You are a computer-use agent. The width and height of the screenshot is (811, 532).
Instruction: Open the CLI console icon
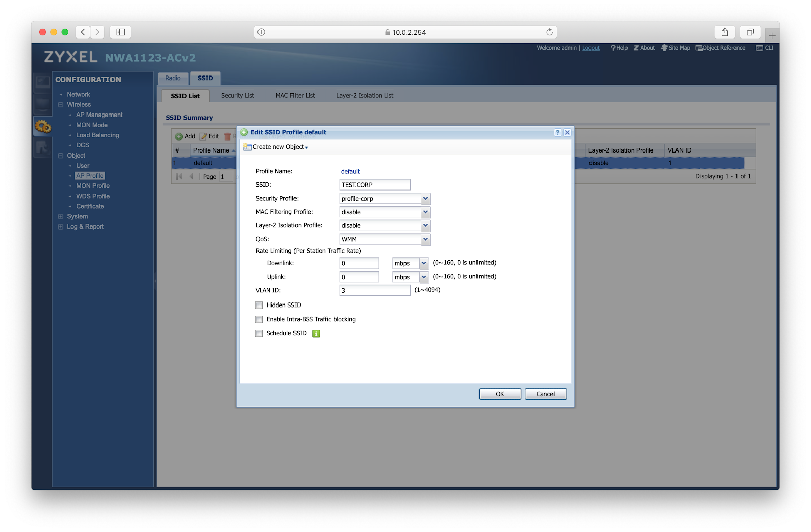[x=765, y=48]
